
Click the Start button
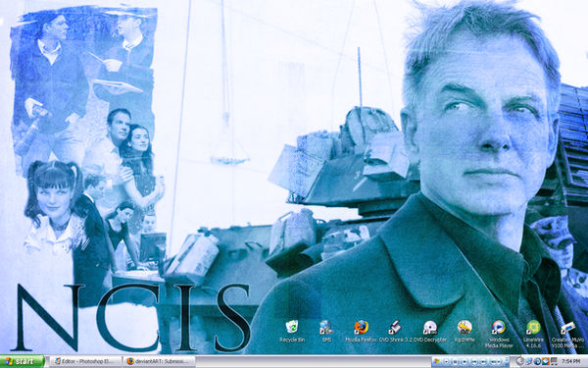(23, 361)
